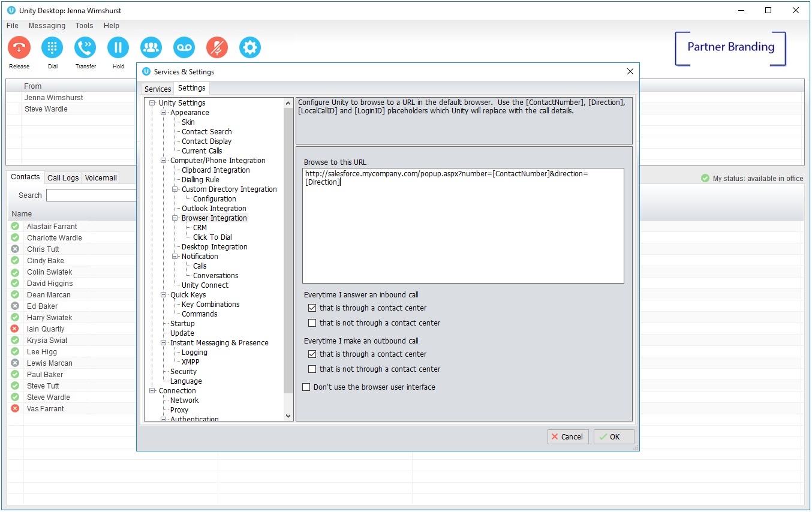Screen dimensions: 812x512
Task: Select Outlook Integration tree item
Action: (214, 209)
